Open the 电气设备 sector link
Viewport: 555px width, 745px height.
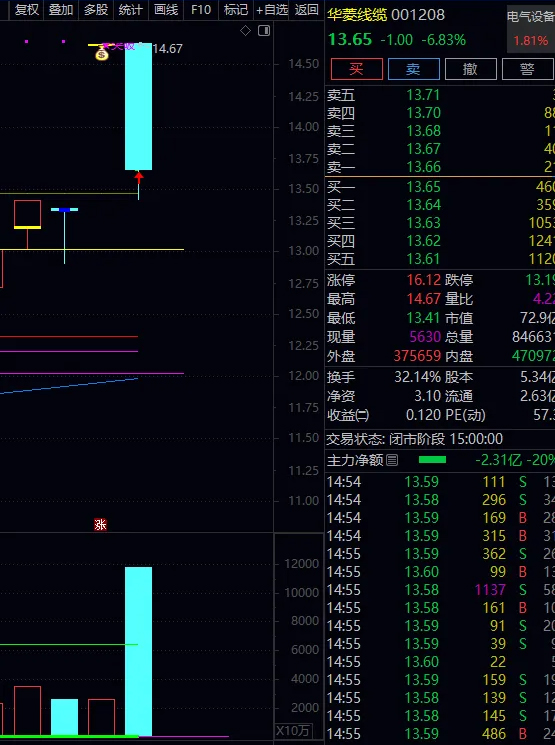531,18
